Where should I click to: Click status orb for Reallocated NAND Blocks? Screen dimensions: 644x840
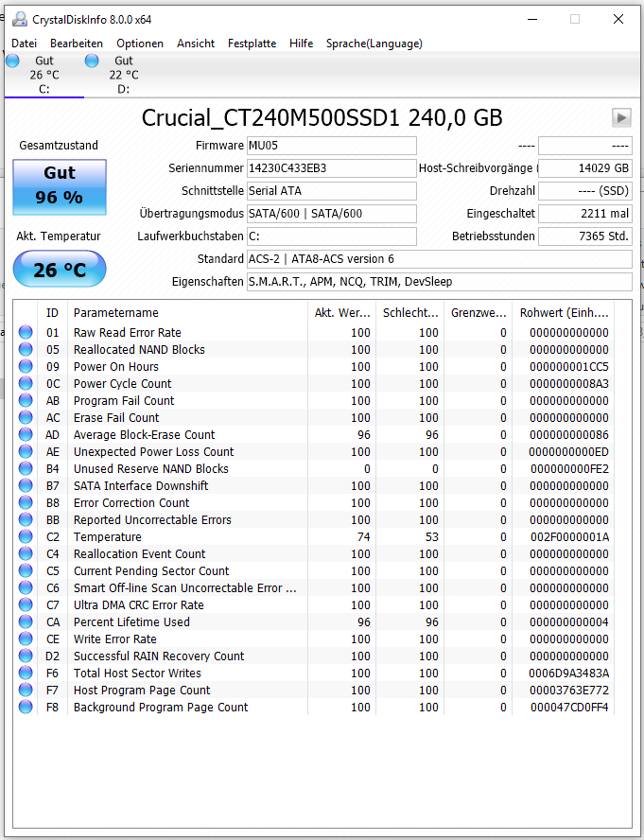tap(26, 349)
